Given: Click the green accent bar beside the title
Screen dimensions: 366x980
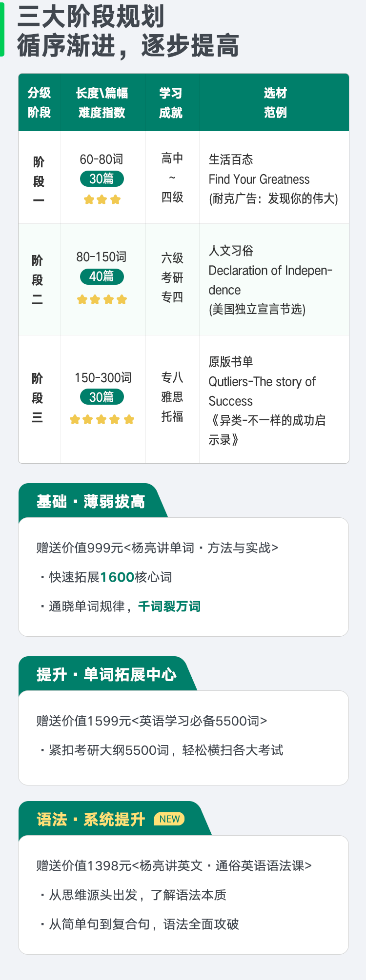Looking at the screenshot, I should coord(2,28).
